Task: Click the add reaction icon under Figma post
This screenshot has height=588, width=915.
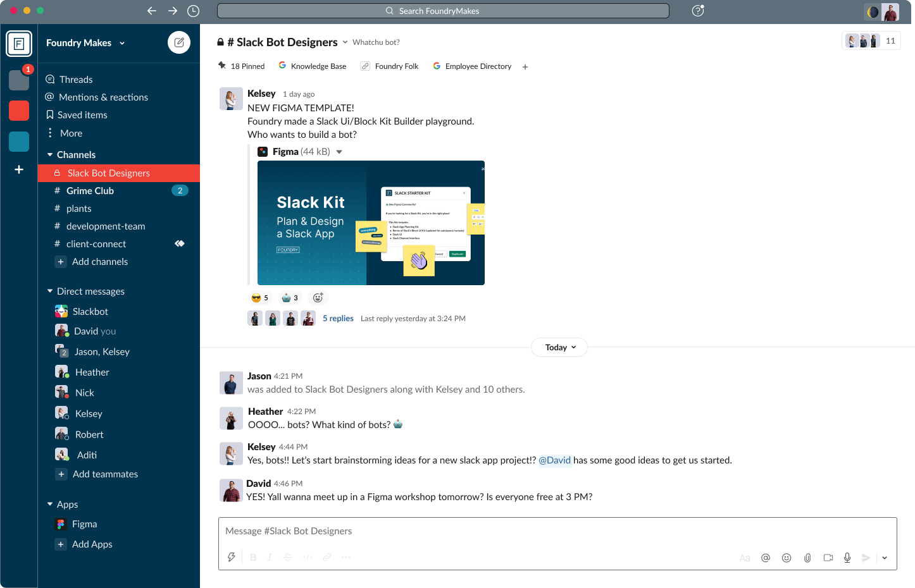Action: [x=318, y=298]
